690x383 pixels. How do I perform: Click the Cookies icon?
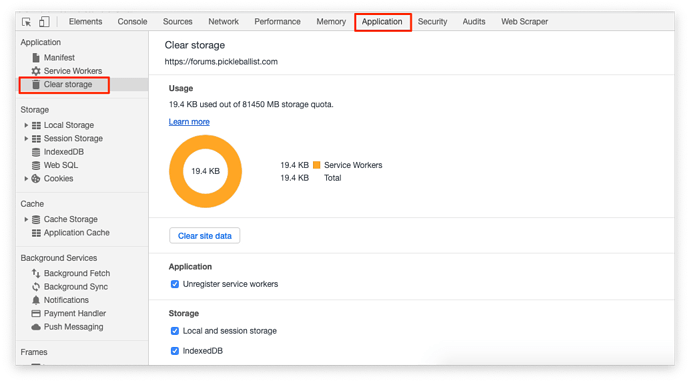click(36, 179)
